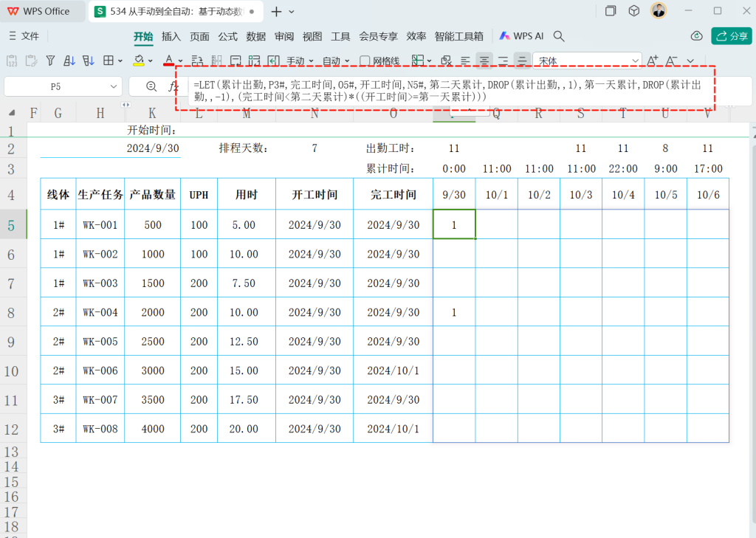The image size is (756, 538).
Task: Click the select-all corner triangle
Action: (12, 113)
